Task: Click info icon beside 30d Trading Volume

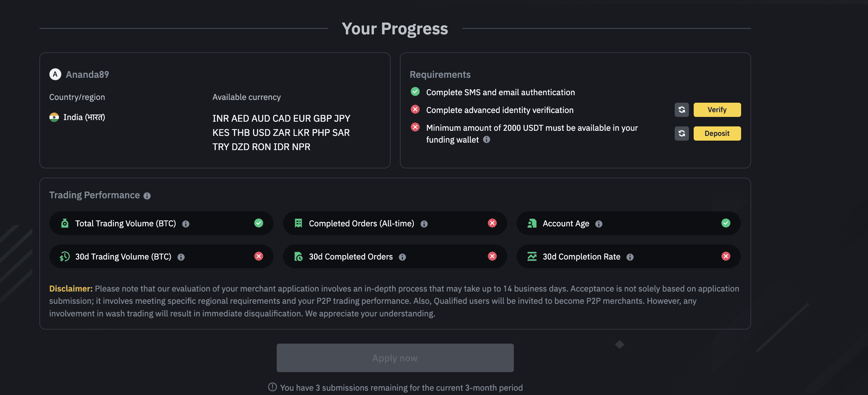Action: [181, 257]
